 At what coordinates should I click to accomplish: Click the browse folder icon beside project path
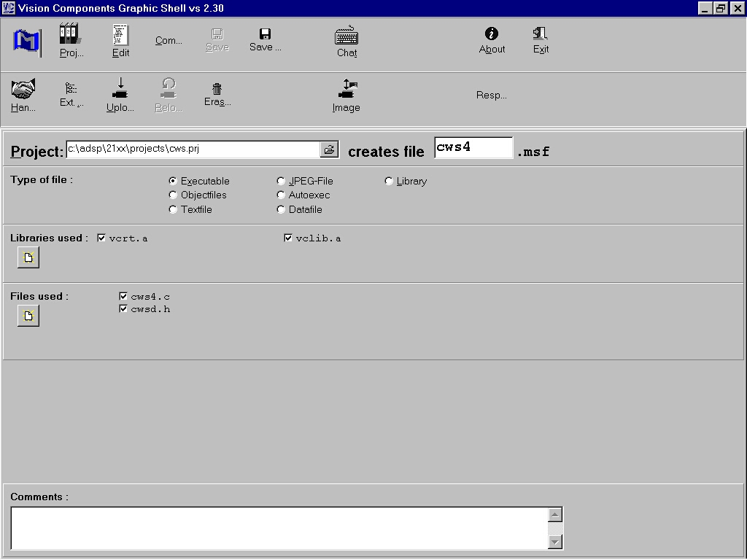click(x=329, y=149)
